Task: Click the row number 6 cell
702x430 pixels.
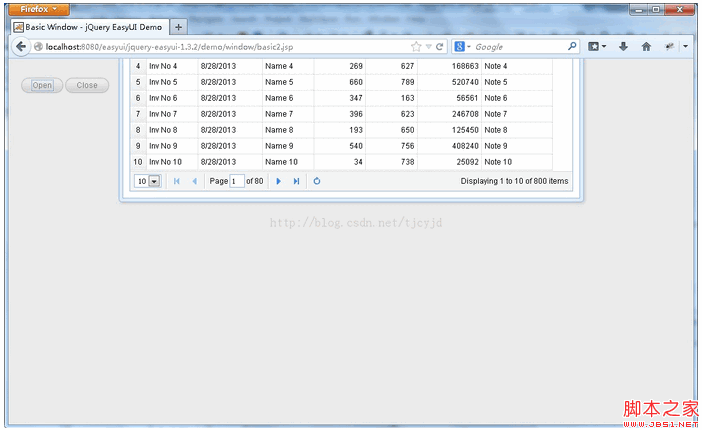Action: tap(138, 98)
